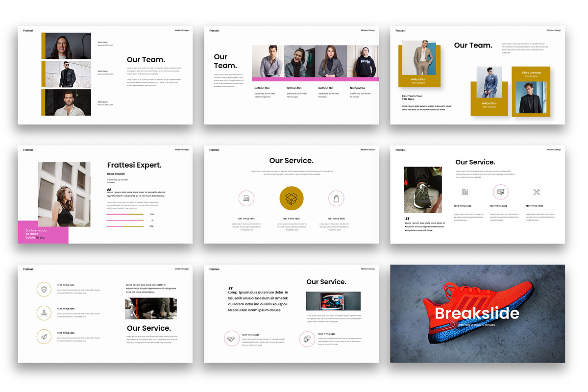Click the 'Clara Jhonson' name label
The height and width of the screenshot is (392, 588).
coord(532,73)
